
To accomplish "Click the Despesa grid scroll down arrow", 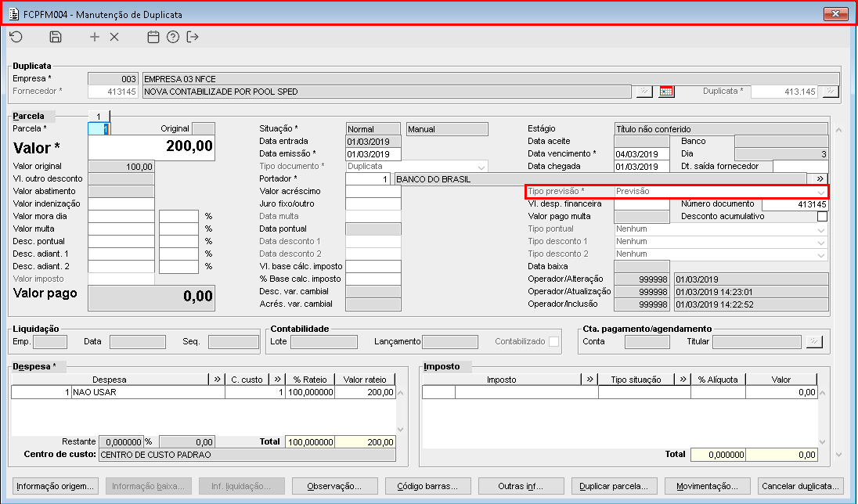I will tap(400, 430).
